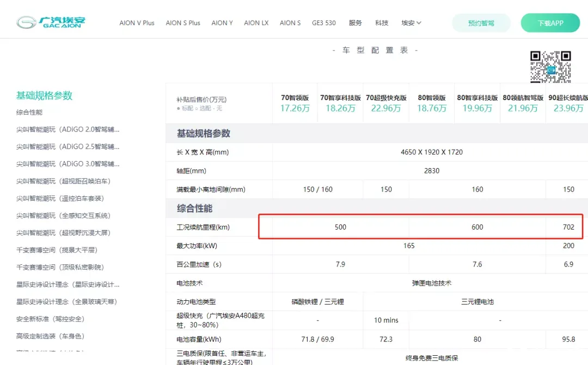Screen dimensions: 588x365
Task: Open 安全新标准（驾控安全）sidebar link
Action: click(x=50, y=319)
